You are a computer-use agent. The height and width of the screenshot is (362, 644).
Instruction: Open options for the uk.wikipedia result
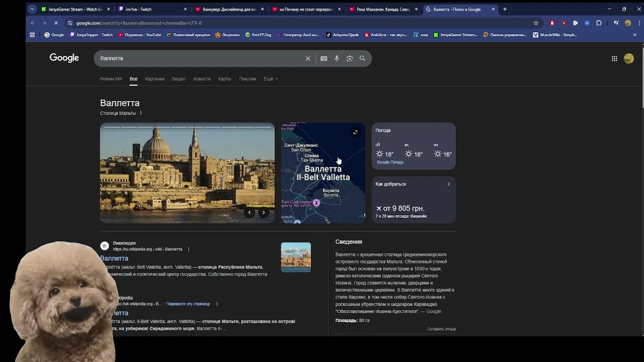pyautogui.click(x=217, y=304)
